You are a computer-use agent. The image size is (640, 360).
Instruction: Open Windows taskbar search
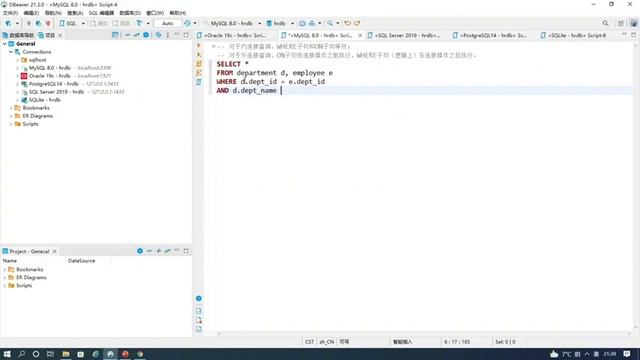tap(21, 354)
